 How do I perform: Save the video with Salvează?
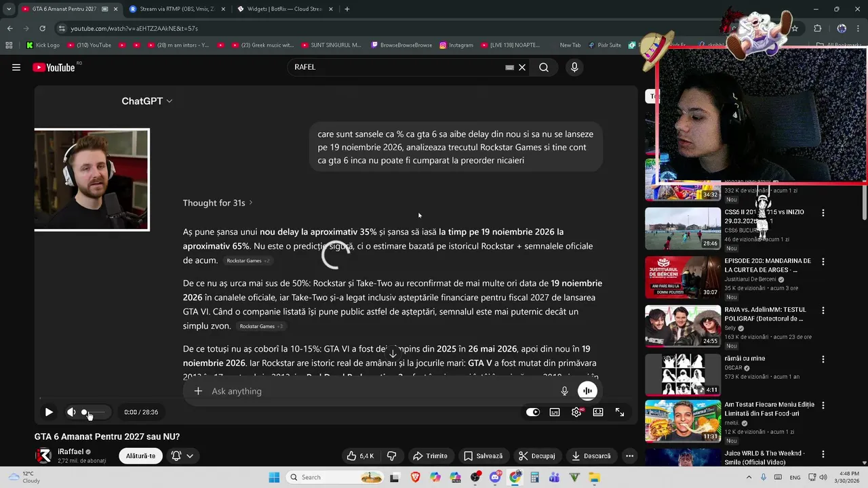pos(483,456)
